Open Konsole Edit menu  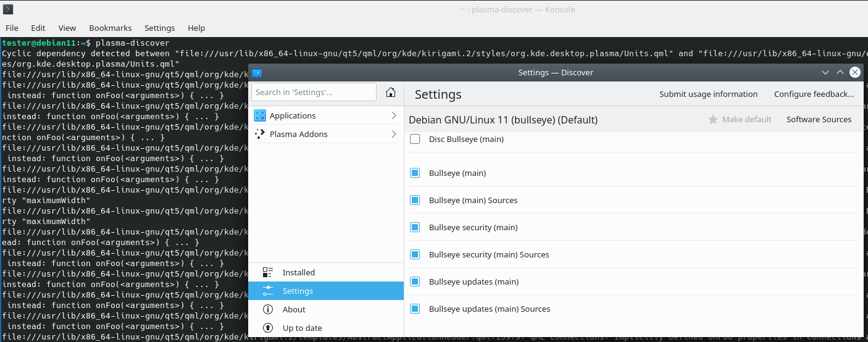[38, 28]
